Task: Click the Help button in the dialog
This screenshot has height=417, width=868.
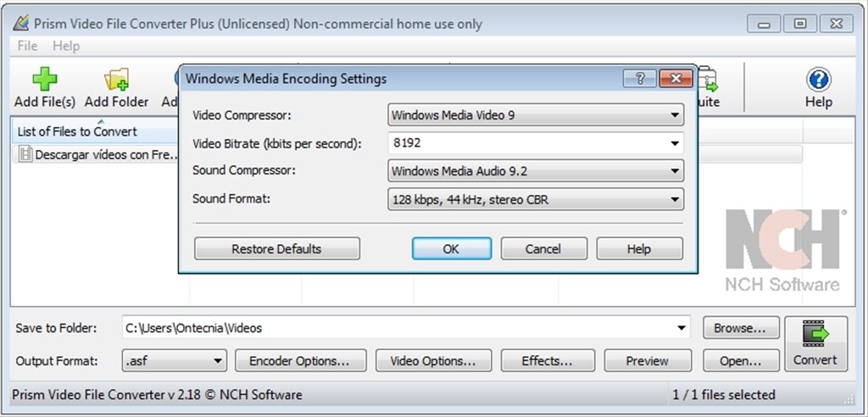Action: tap(639, 248)
